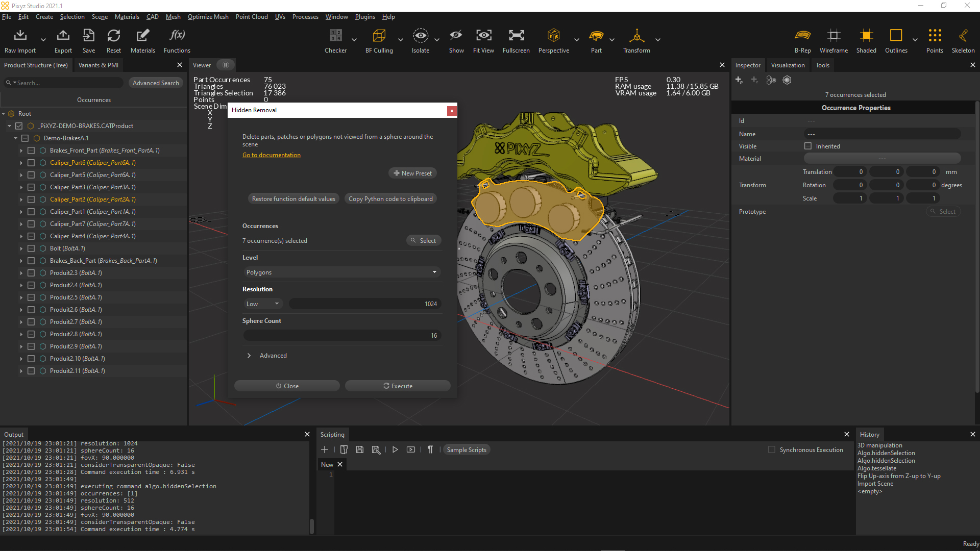Open the Mesh menu
980x551 pixels.
click(x=173, y=17)
